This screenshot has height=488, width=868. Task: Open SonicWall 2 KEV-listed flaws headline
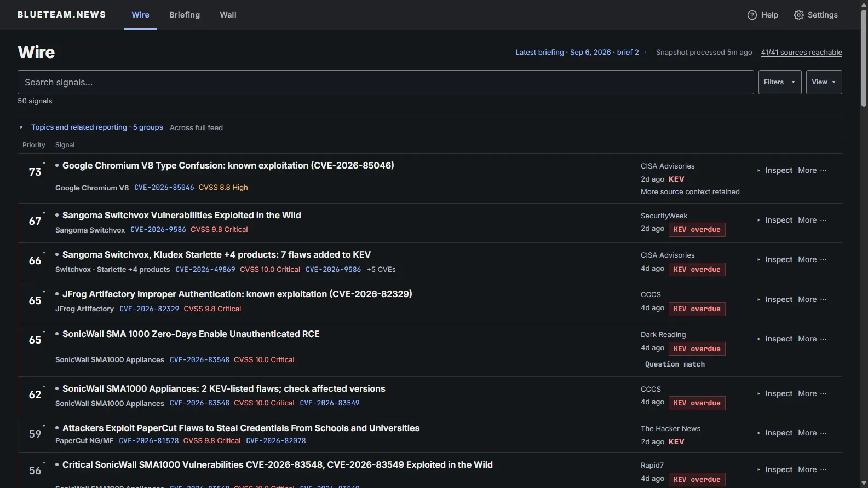pos(223,388)
